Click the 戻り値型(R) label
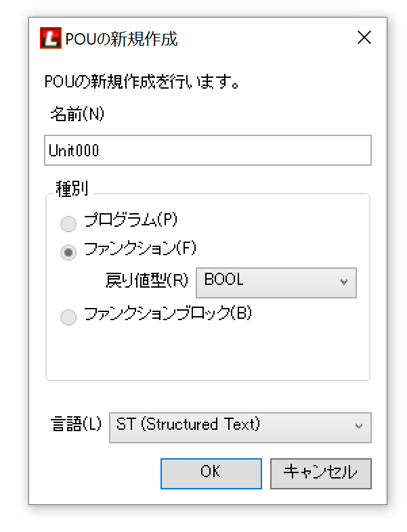 click(148, 281)
